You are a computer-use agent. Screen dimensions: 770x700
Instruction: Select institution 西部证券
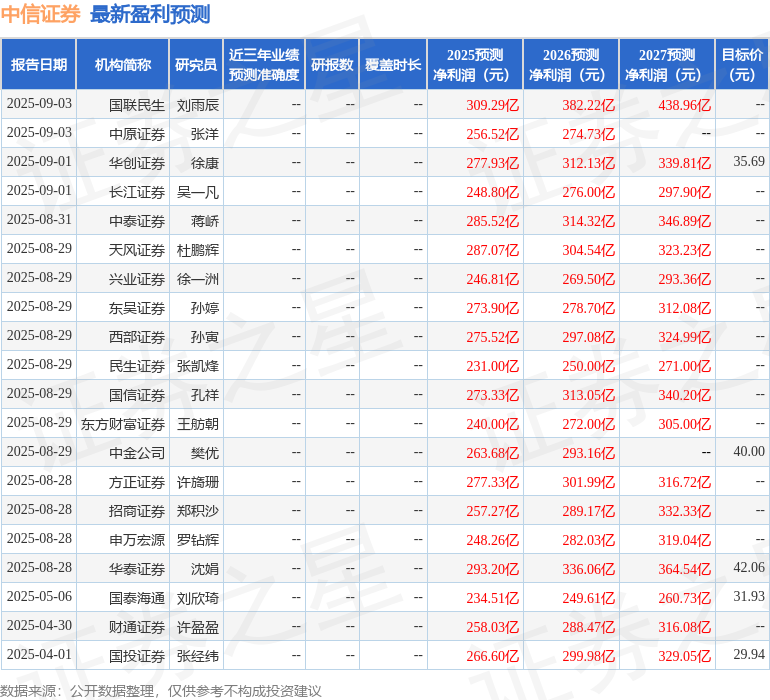(137, 337)
